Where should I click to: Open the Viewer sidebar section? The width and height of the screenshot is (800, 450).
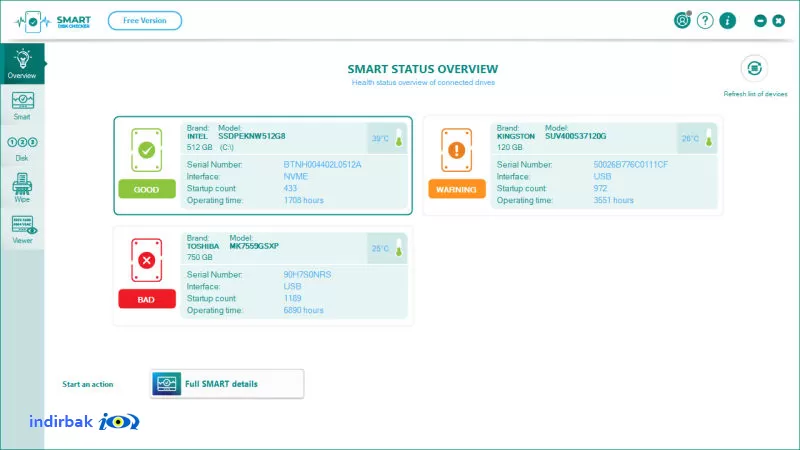22,229
